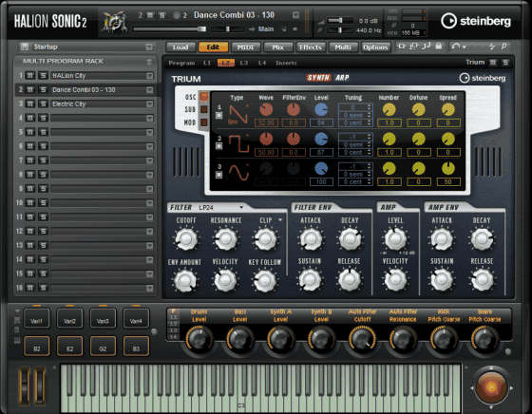532x414 pixels.
Task: Click the first toolbar icon after Options
Action: tap(401, 47)
